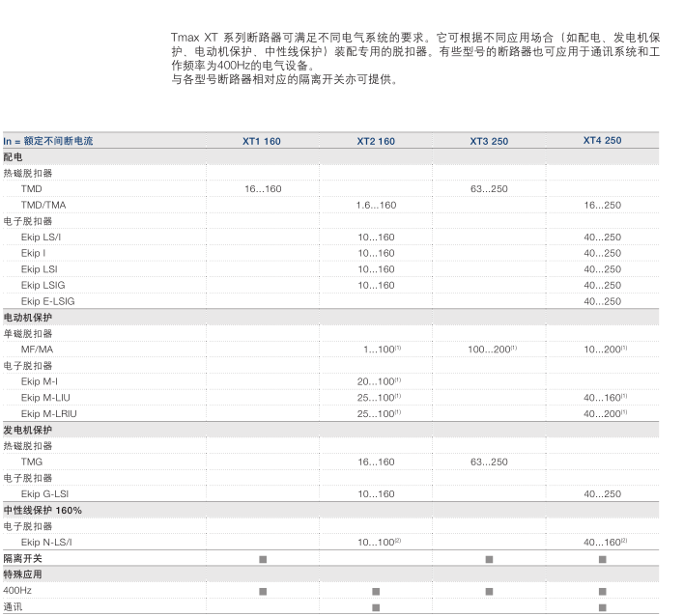Select the 10...160 value in Ekip LS/I row
Screen dimensions: 684x616
pos(376,238)
